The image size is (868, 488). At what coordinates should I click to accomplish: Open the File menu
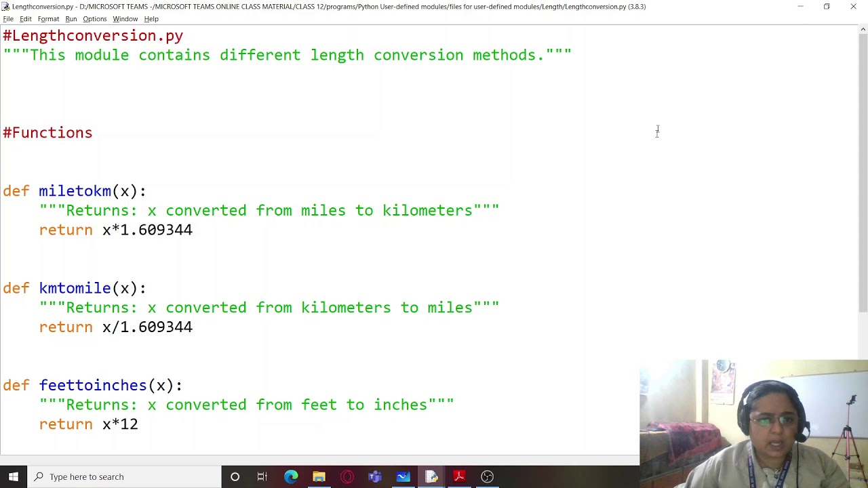8,19
